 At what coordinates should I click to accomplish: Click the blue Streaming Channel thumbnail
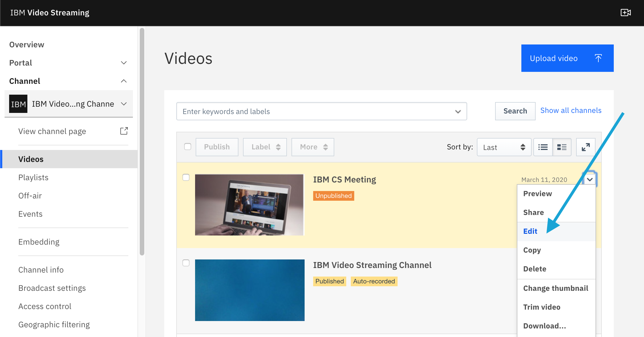coord(250,290)
